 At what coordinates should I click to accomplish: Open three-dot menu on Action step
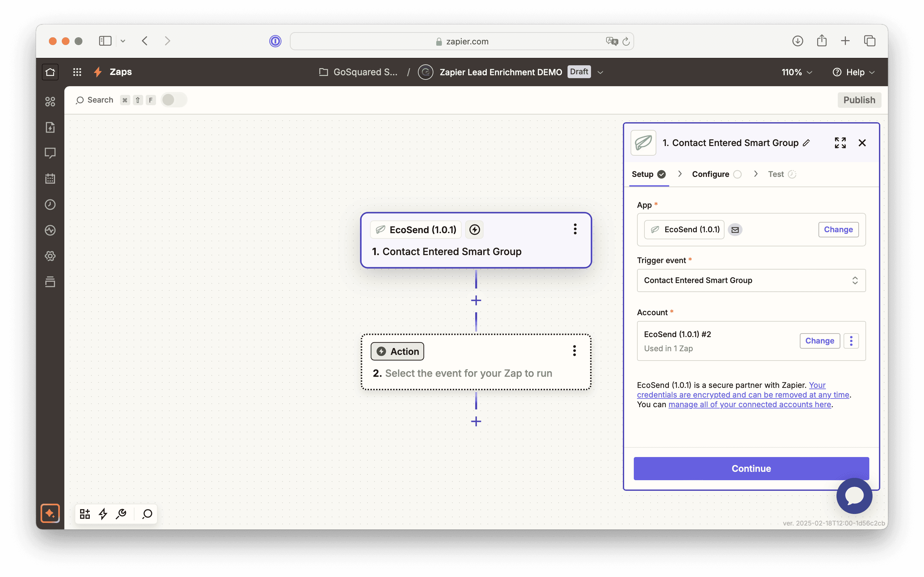pyautogui.click(x=574, y=351)
